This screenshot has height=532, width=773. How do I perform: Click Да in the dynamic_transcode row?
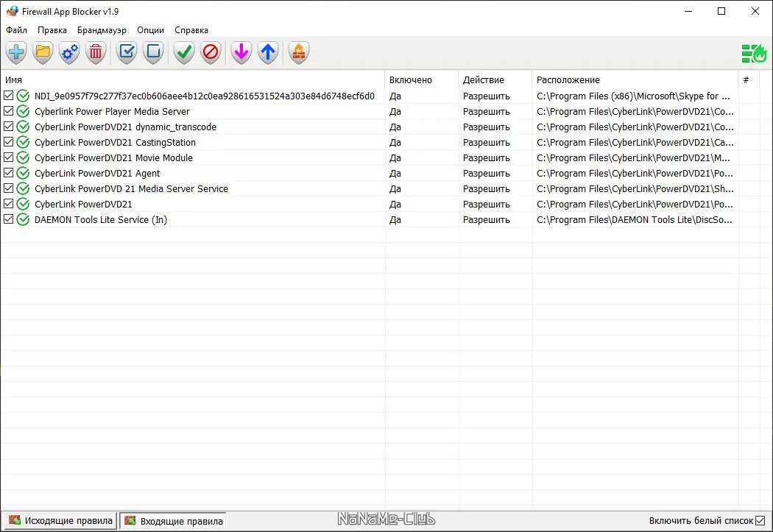[x=395, y=127]
